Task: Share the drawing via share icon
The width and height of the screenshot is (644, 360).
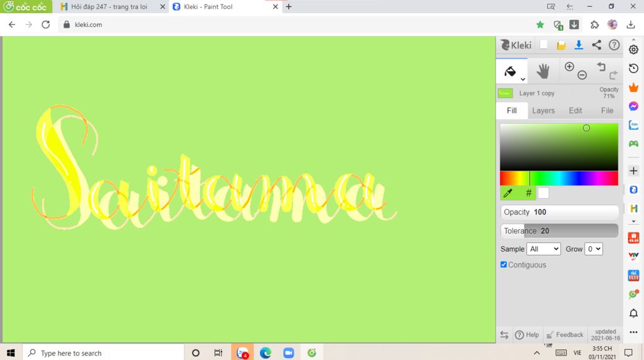Action: coord(596,45)
